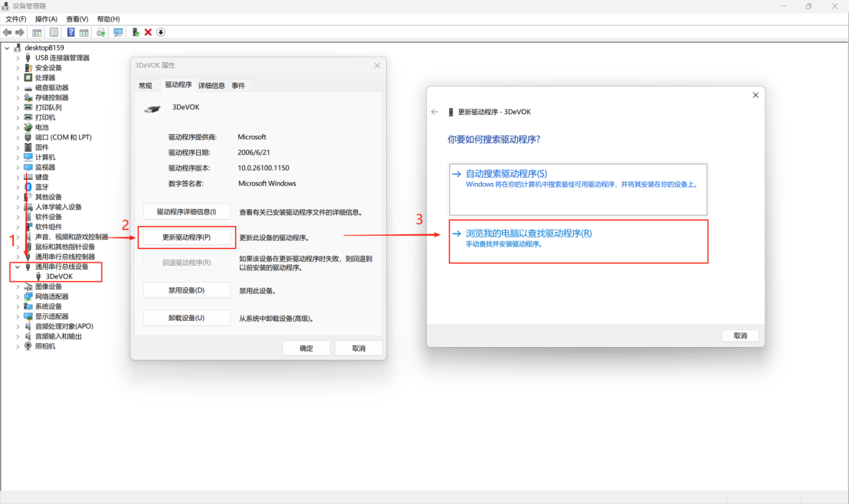Click the 更新驱动程序(P) button
Viewport: 849px width, 504px height.
(x=187, y=237)
